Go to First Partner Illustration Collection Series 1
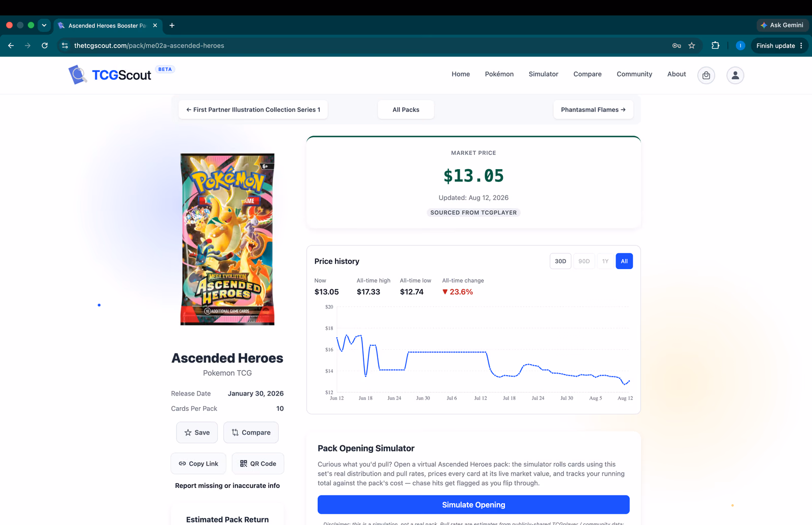812x525 pixels. pos(253,110)
